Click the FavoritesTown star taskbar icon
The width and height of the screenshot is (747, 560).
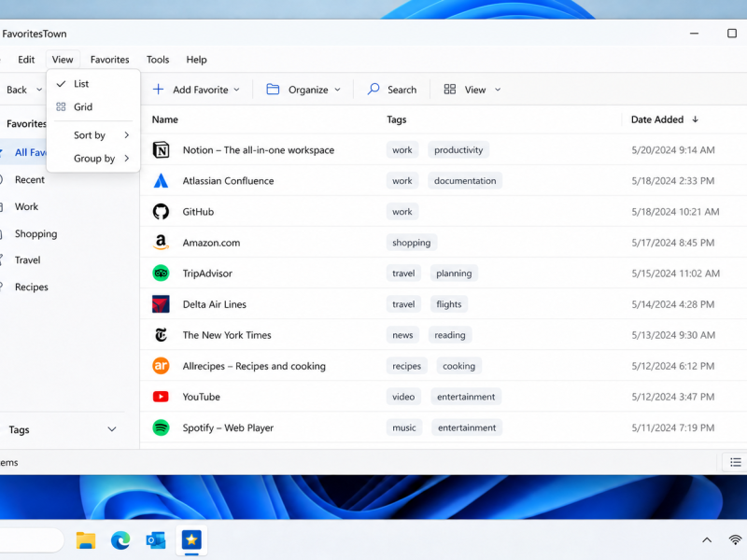[191, 540]
